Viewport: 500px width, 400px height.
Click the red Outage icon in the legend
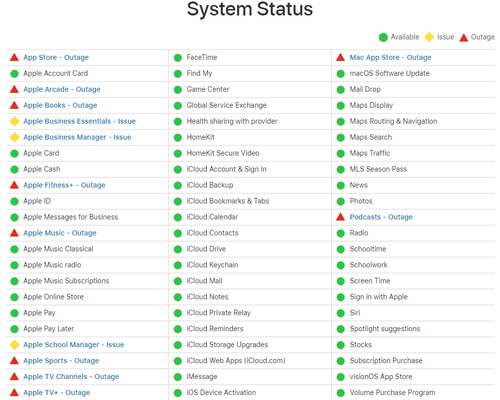(x=464, y=37)
